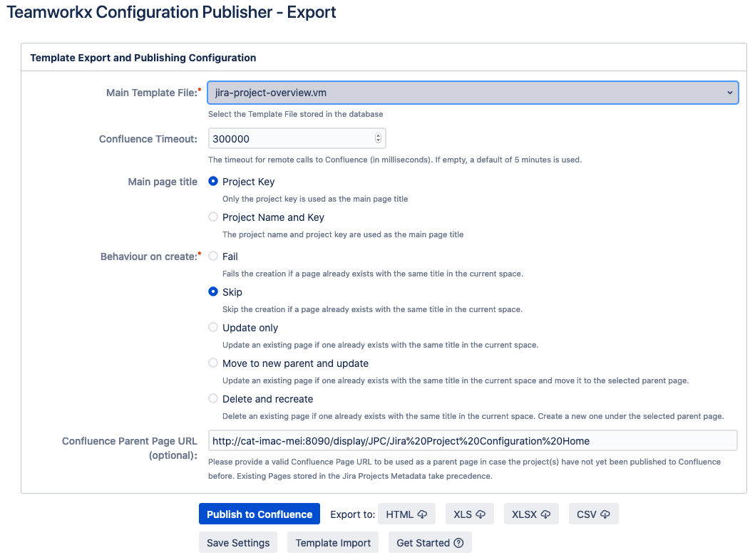Click the Save Settings button
This screenshot has height=560, width=755.
click(x=238, y=543)
